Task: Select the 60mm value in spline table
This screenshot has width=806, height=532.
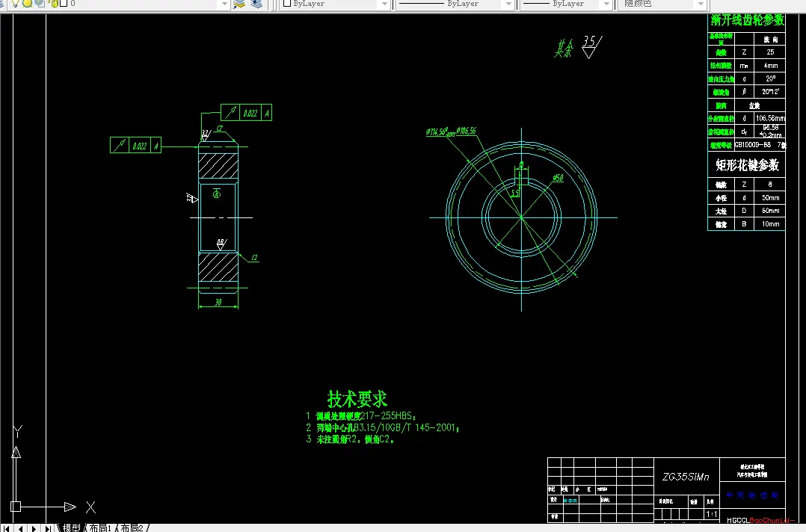Action: click(770, 211)
